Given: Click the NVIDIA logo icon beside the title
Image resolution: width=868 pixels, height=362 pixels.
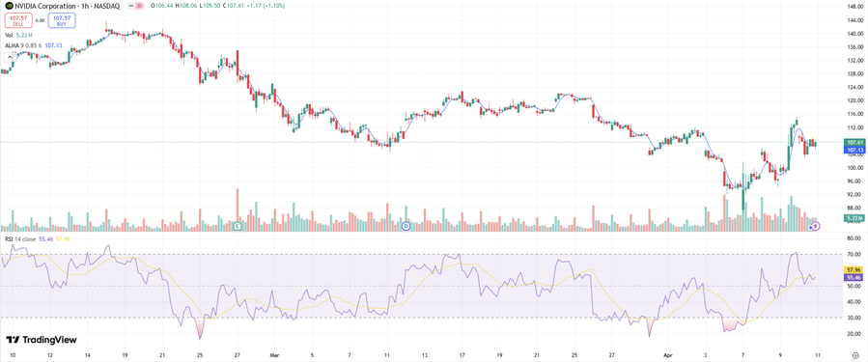Looking at the screenshot, I should (x=10, y=6).
